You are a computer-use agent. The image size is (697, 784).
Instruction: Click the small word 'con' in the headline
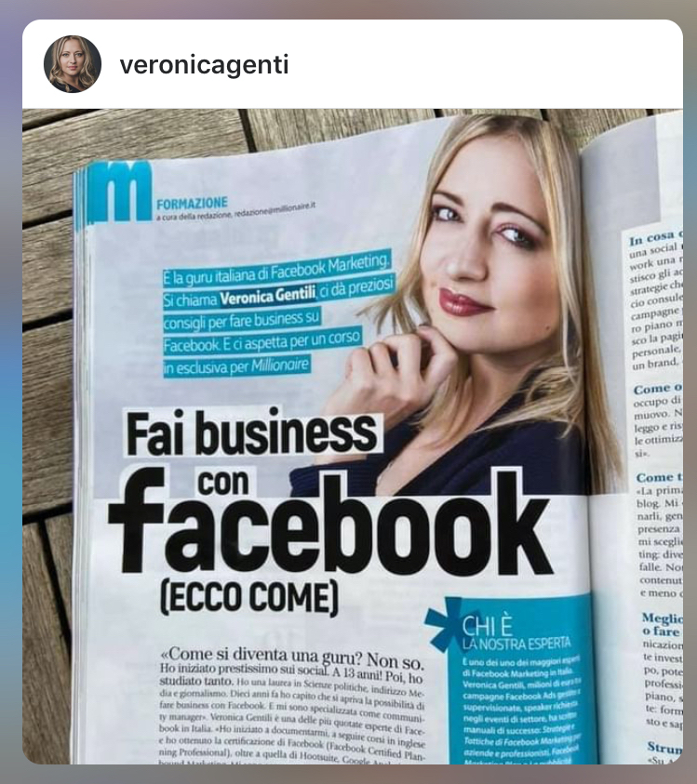223,482
